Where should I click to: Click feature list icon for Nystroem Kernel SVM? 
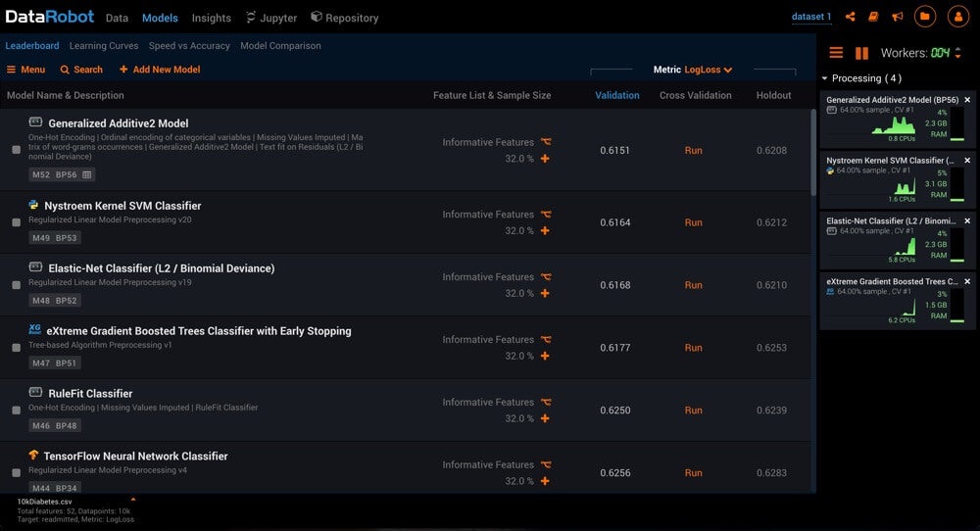click(x=546, y=215)
